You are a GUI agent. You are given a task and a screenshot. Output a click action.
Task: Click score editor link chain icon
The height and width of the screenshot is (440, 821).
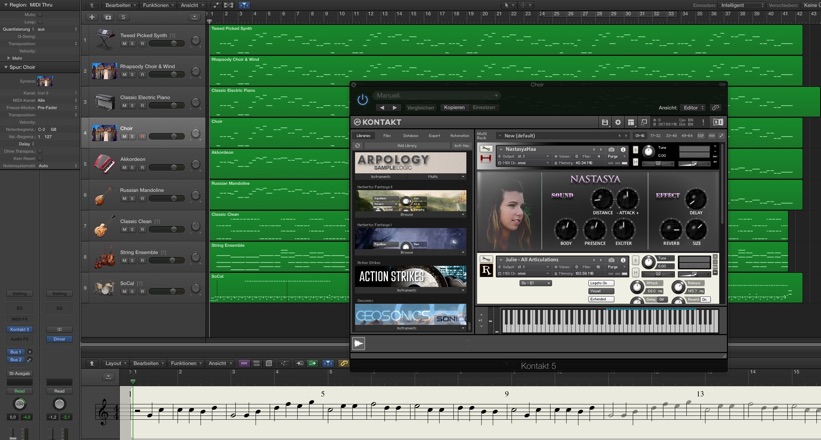(x=344, y=364)
